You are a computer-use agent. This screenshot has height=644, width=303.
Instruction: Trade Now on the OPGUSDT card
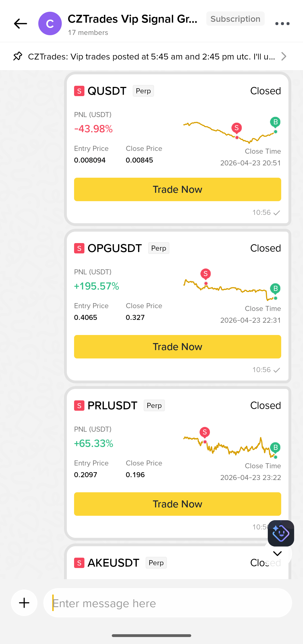click(177, 347)
